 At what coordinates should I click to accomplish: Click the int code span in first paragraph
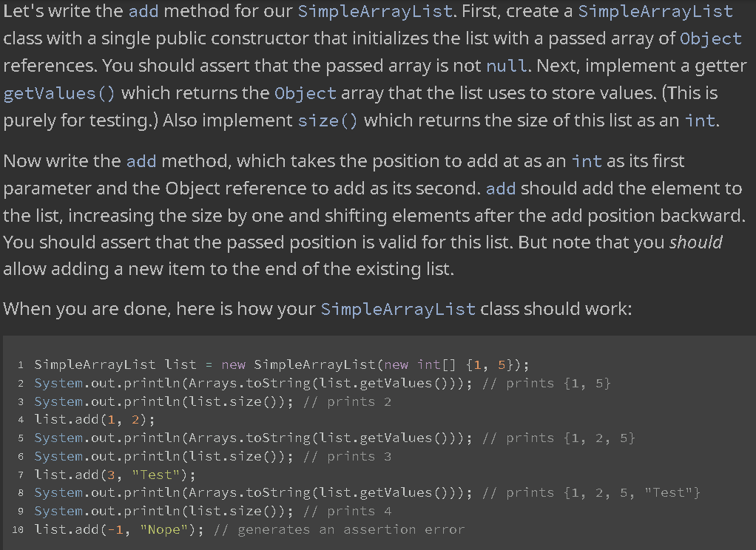click(x=698, y=120)
